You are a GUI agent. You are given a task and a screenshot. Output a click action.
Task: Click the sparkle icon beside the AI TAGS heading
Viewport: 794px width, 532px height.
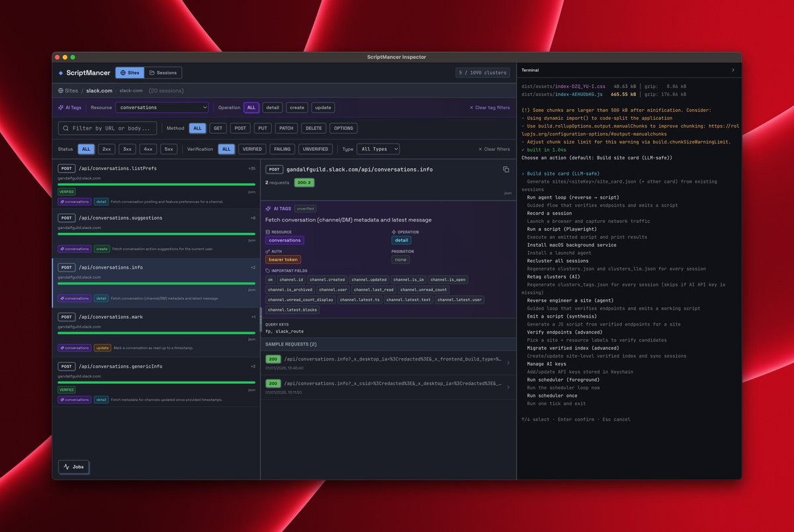pyautogui.click(x=269, y=208)
